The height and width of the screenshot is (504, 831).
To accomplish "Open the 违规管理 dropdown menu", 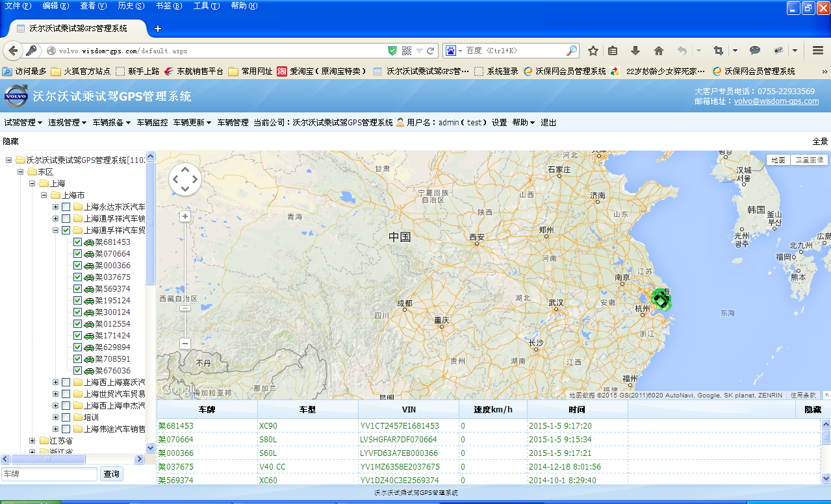I will coord(67,123).
